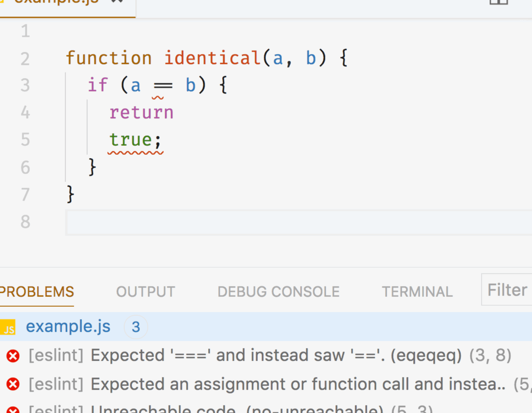This screenshot has height=413, width=532.
Task: Switch to the PROBLEMS panel tab
Action: (37, 292)
